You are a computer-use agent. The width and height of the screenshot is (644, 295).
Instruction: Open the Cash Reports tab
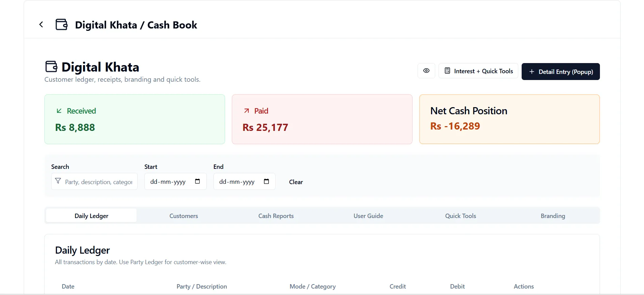click(x=276, y=216)
